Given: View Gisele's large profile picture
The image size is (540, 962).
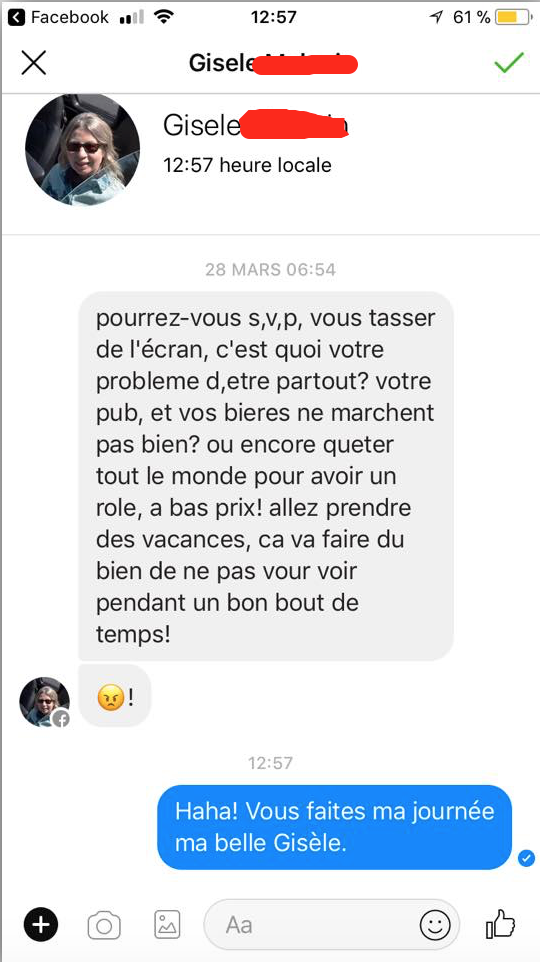Looking at the screenshot, I should point(82,149).
